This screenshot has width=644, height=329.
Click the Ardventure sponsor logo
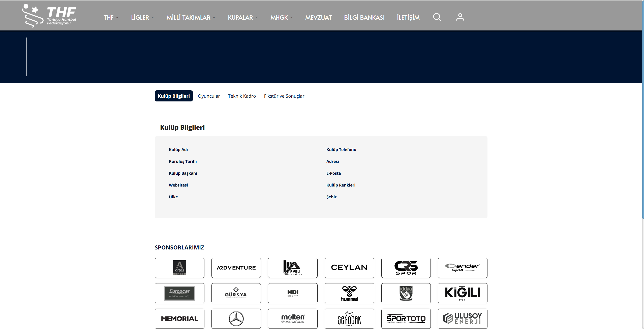coord(236,268)
